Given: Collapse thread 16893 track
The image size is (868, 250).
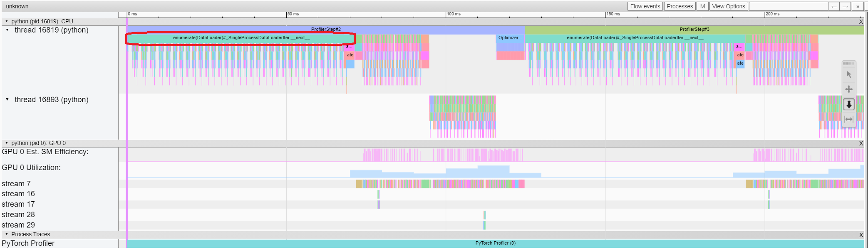Looking at the screenshot, I should 7,100.
